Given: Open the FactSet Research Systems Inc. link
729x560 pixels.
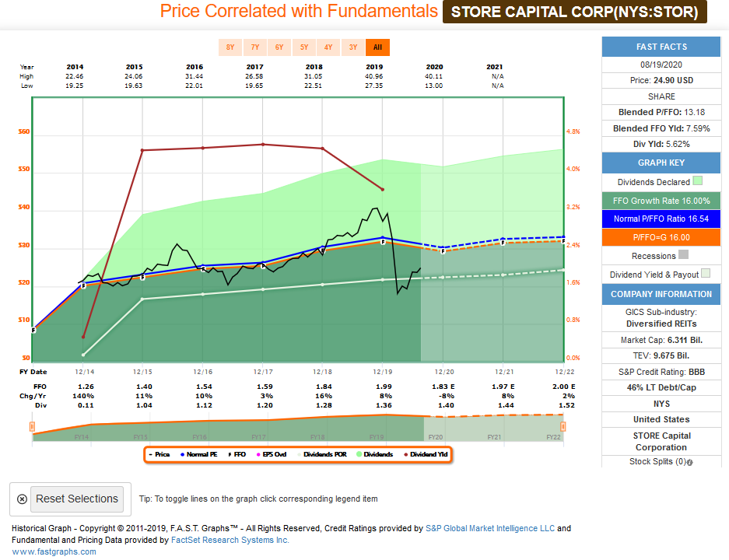Looking at the screenshot, I should 230,540.
